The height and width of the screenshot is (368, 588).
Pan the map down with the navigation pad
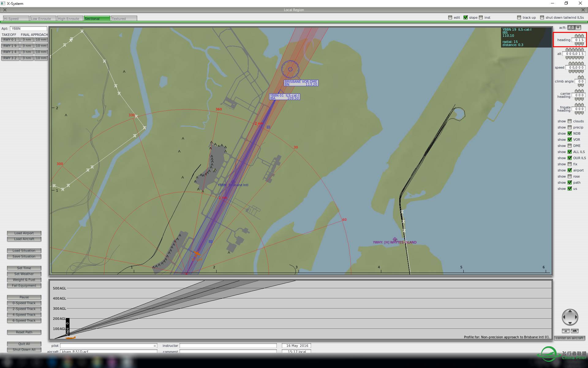coord(570,323)
